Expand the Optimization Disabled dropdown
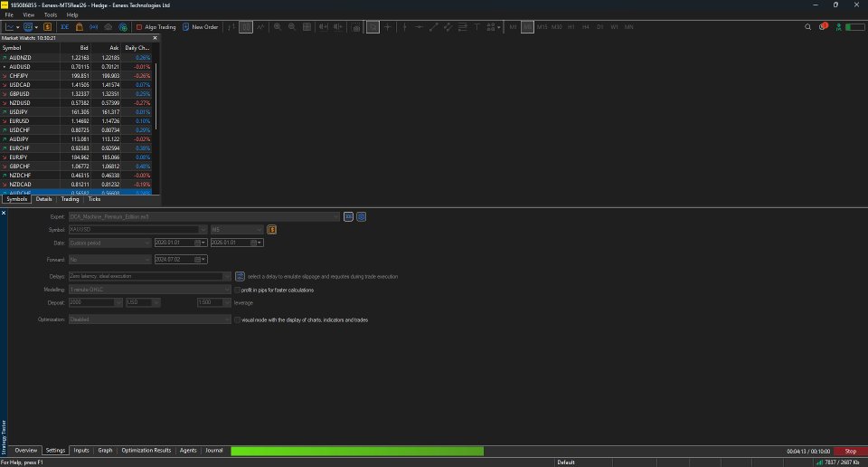868x467 pixels. [227, 319]
